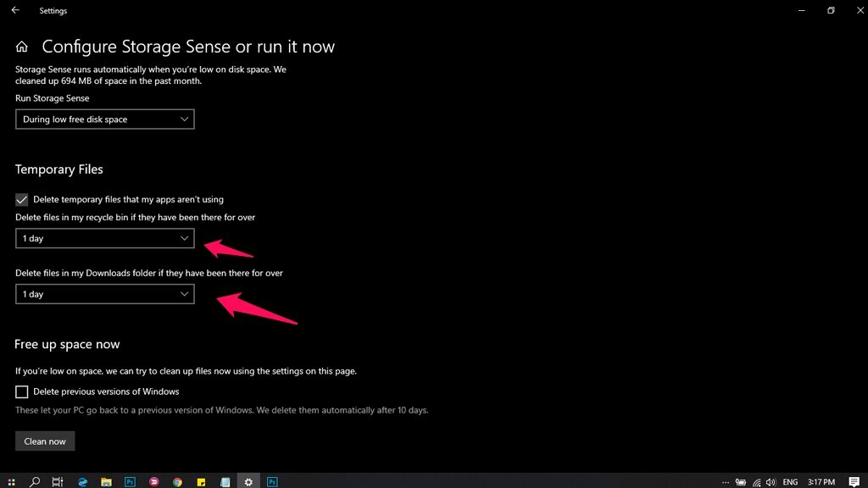Open taskbar Search magnifier

click(x=34, y=482)
